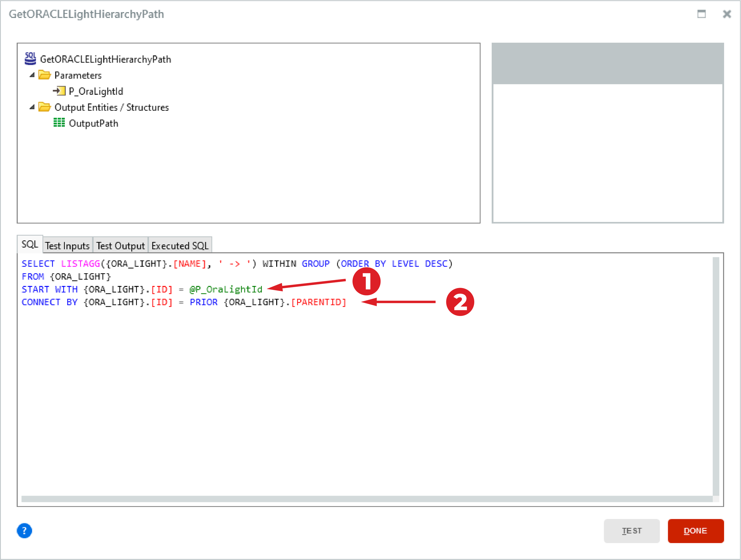741x560 pixels.
Task: Switch to the Test Output tab
Action: point(120,245)
